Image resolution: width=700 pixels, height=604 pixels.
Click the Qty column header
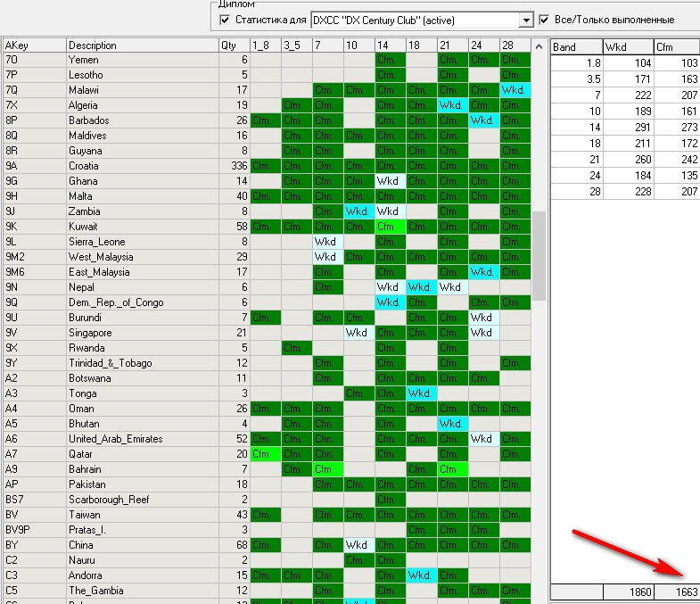coord(233,46)
